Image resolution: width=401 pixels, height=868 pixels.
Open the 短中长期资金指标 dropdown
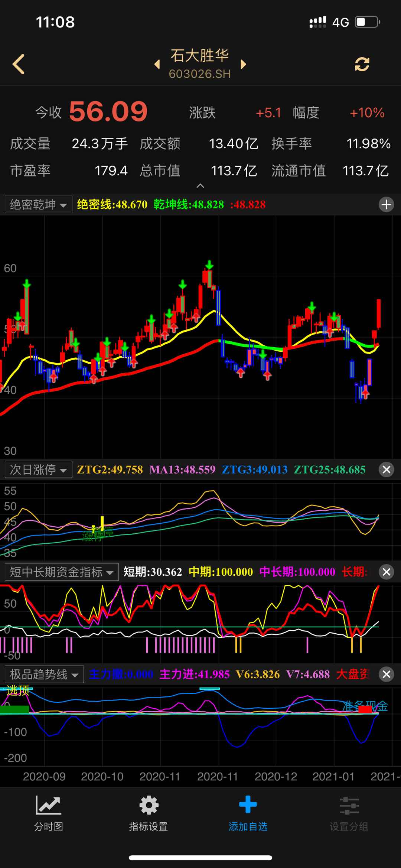(x=62, y=572)
